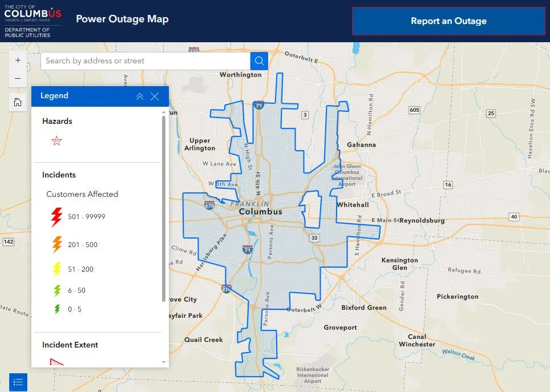The width and height of the screenshot is (550, 392).
Task: Click the Kensington Glen map label
Action: pyautogui.click(x=399, y=264)
